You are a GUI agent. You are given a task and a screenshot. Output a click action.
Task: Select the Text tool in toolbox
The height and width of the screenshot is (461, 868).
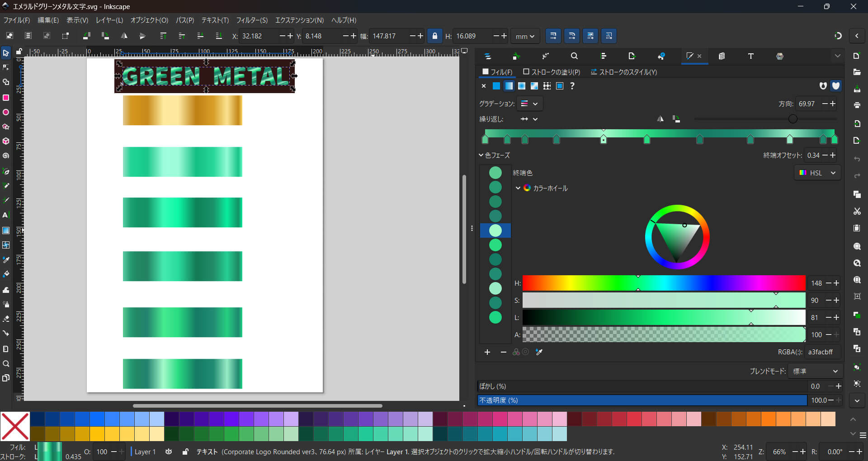[6, 215]
